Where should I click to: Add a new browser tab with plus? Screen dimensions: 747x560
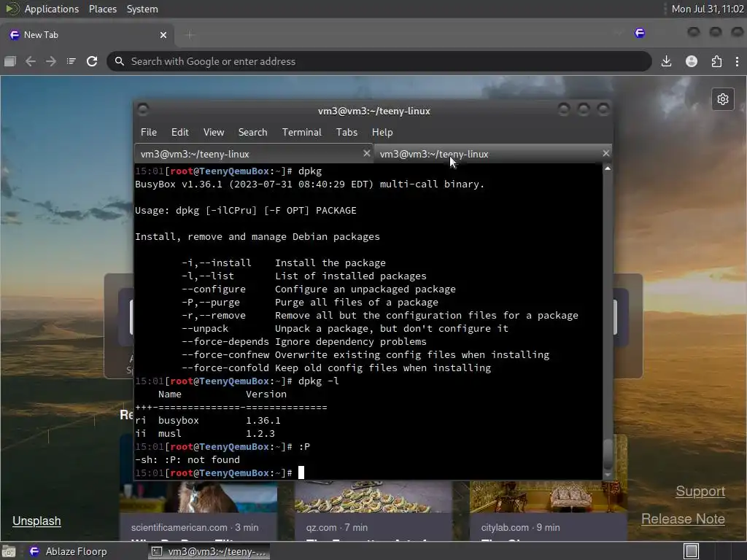tap(190, 35)
